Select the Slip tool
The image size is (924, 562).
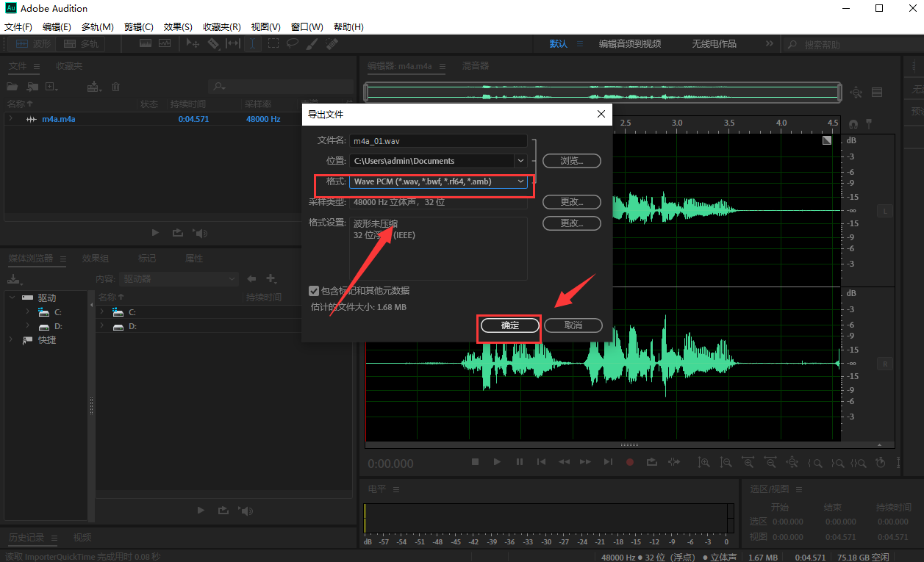233,44
